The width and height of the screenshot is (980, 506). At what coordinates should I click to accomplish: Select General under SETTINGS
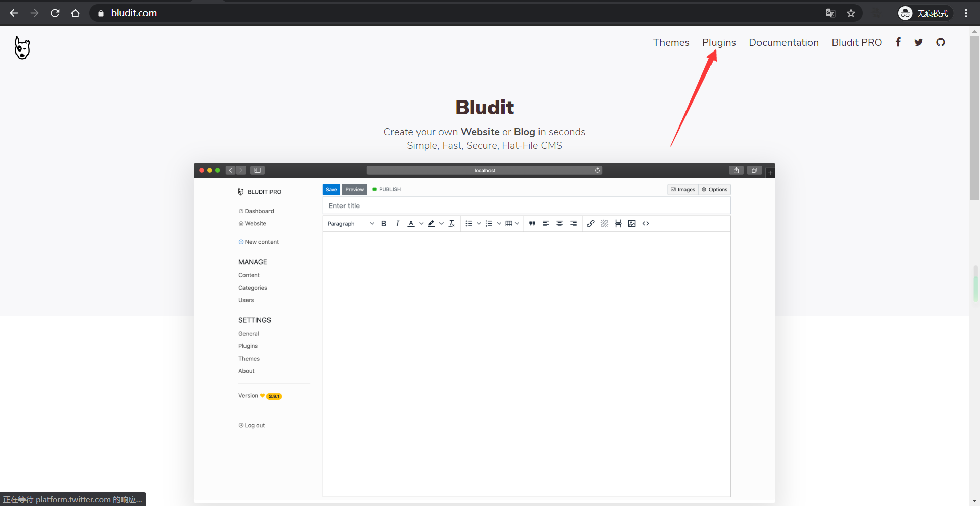pos(249,334)
